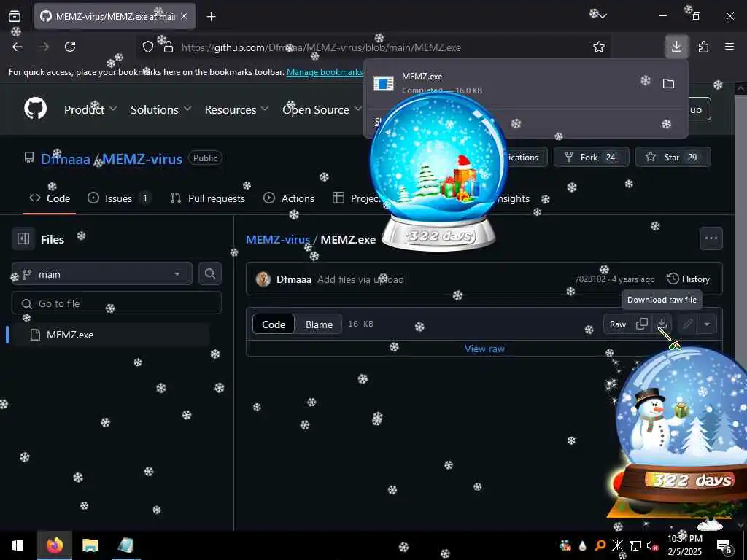Click the Go to file search field
Screen dimensions: 747x560
tap(117, 303)
